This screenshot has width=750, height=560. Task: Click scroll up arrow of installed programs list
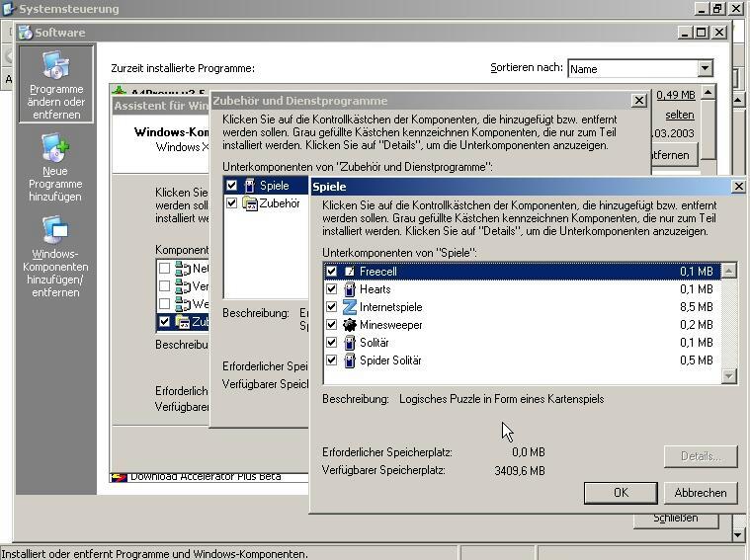pos(708,92)
